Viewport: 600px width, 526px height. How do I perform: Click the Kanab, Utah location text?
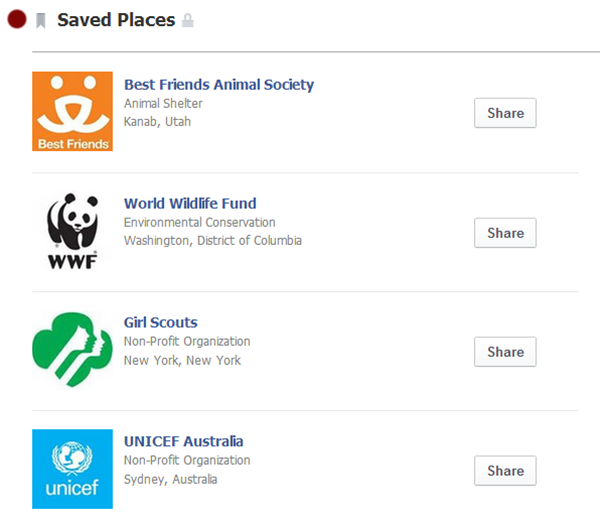coord(157,122)
